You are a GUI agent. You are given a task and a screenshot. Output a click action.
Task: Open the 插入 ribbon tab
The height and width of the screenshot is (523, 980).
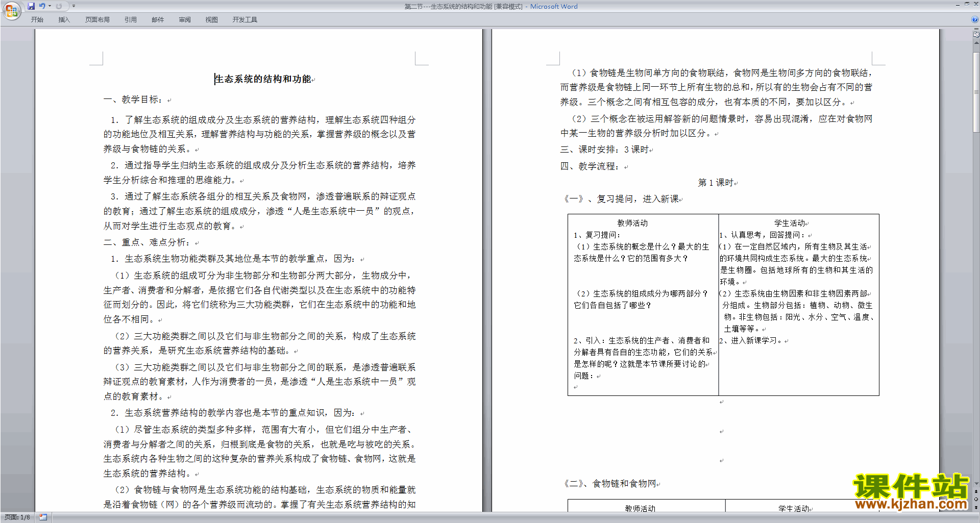click(64, 20)
